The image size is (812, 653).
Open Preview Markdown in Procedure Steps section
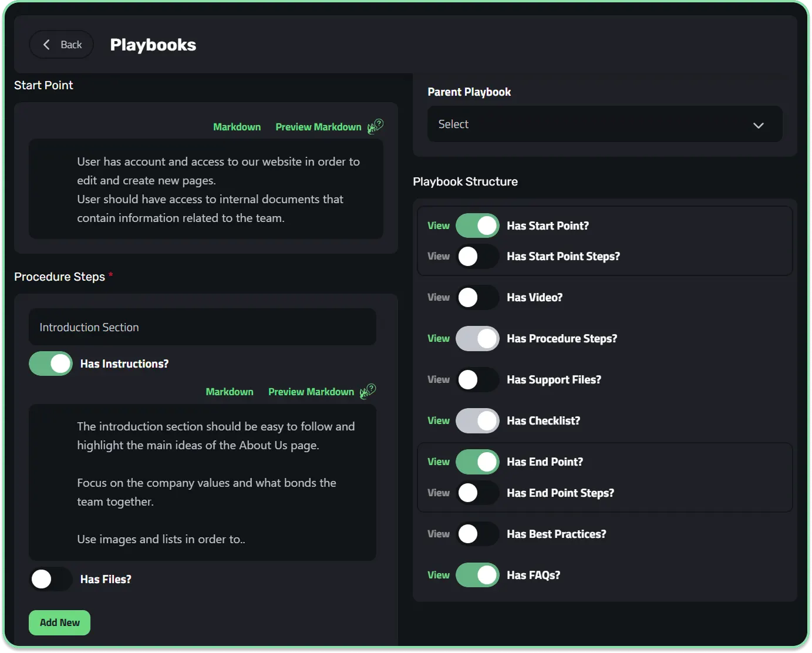311,392
